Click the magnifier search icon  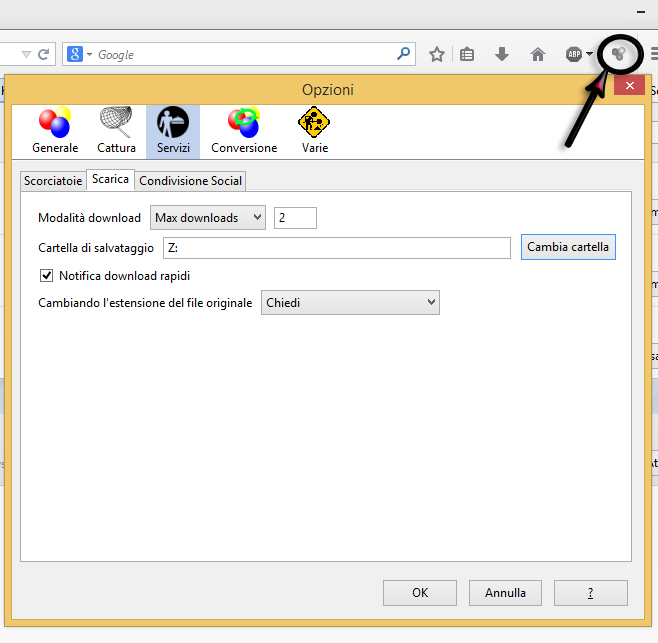tap(403, 53)
